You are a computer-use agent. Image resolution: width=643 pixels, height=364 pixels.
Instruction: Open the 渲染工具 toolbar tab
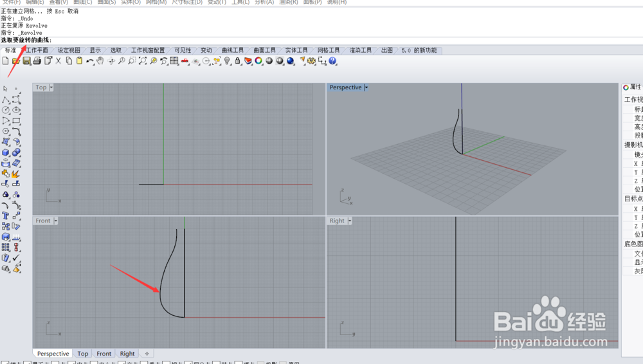pos(361,50)
